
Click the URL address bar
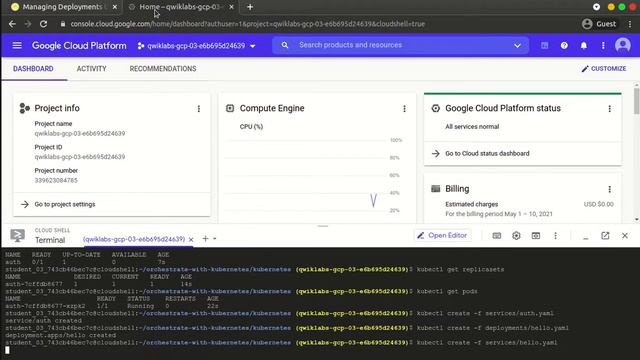point(247,24)
